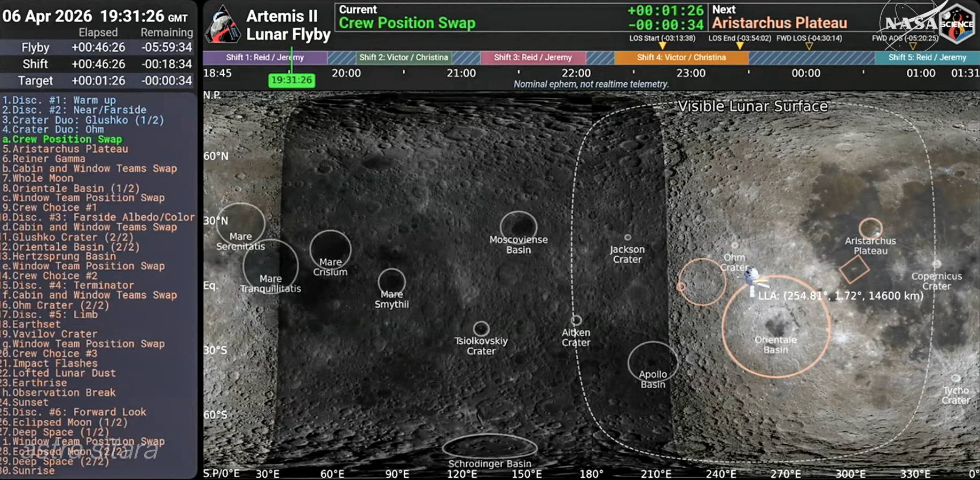Viewport: 980px width, 480px height.
Task: Select 'Disc. #3: Farside Albedo/Color' item
Action: [98, 217]
